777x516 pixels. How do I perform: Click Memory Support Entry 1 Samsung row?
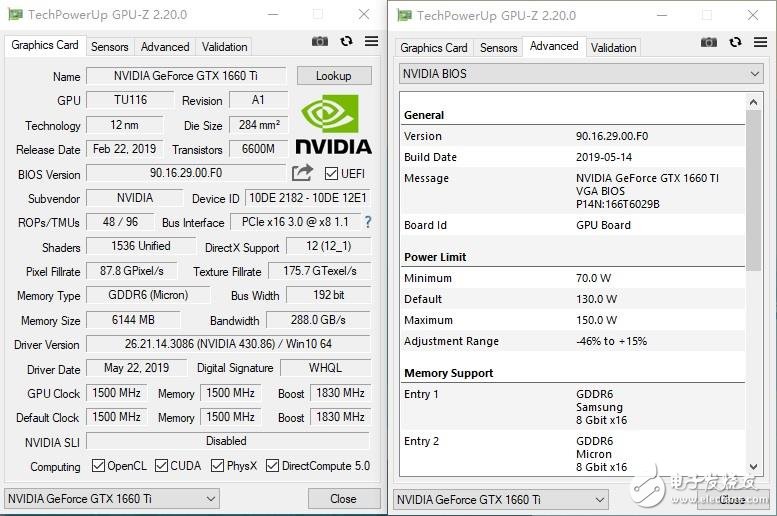click(573, 407)
